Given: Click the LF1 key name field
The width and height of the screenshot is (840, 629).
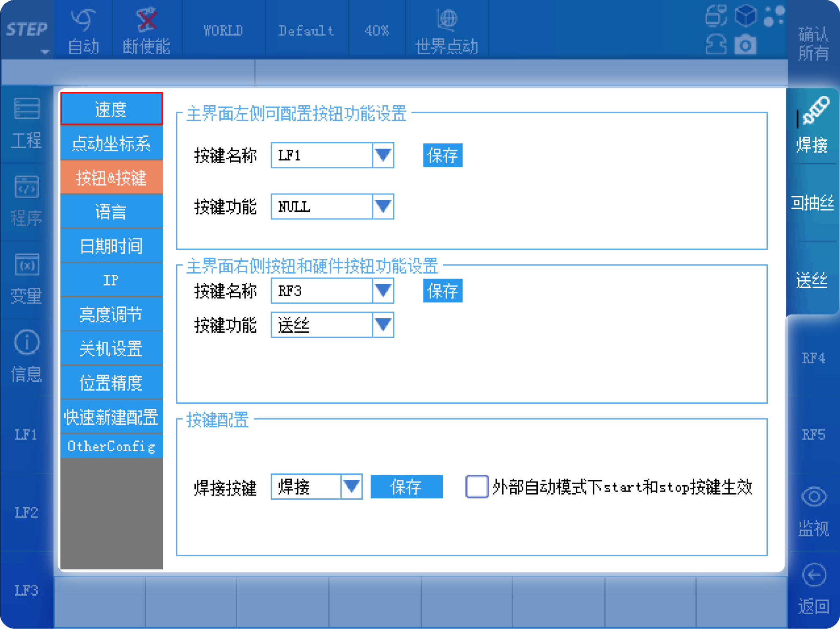Looking at the screenshot, I should (x=322, y=155).
